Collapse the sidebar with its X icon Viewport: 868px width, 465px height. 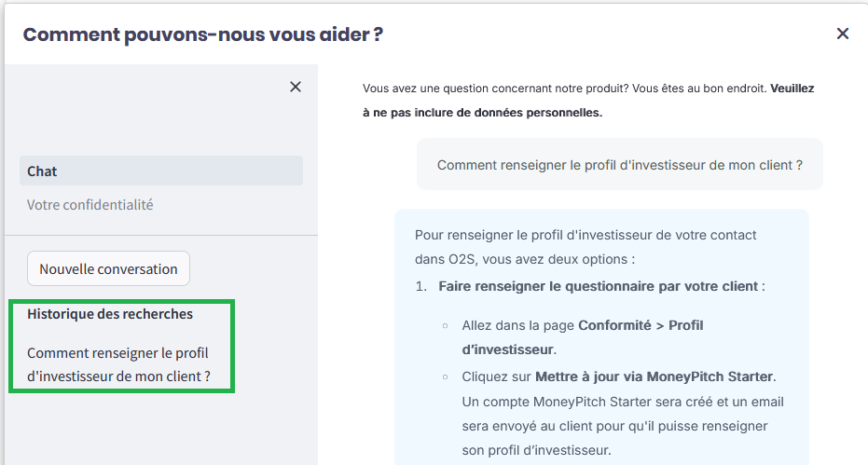pos(296,87)
